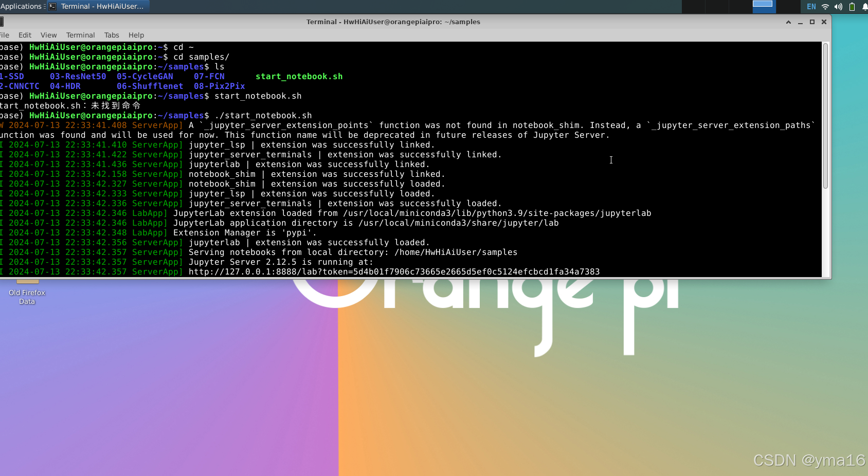Click 'notebook_shim | extension was successfully loaded.' line

[x=317, y=184]
